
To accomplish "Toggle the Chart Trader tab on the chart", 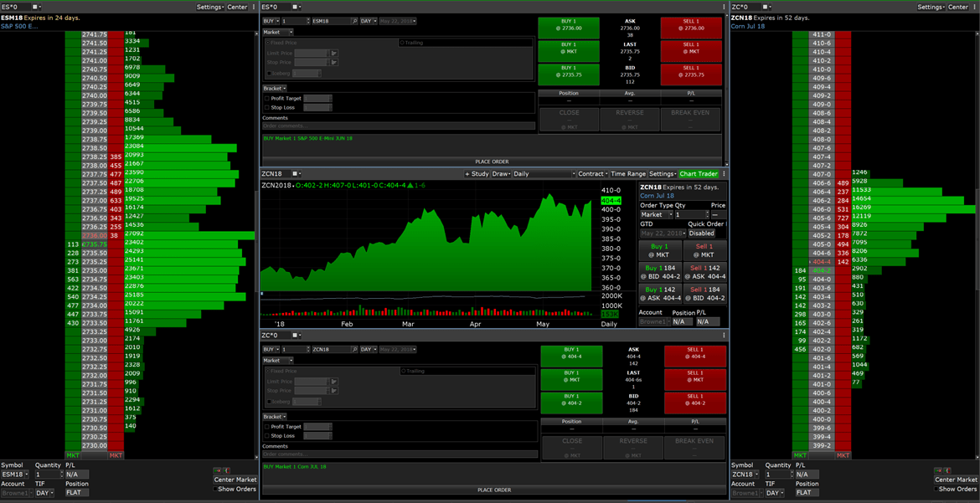I will [699, 174].
